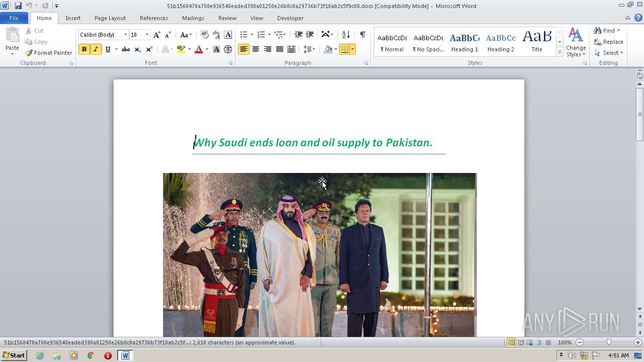Justify the paragraph text
The width and height of the screenshot is (644, 362).
tap(279, 49)
